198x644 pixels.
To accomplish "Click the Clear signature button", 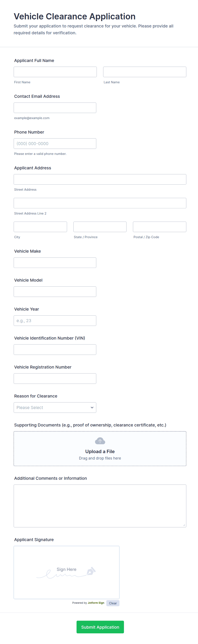I will point(113,603).
